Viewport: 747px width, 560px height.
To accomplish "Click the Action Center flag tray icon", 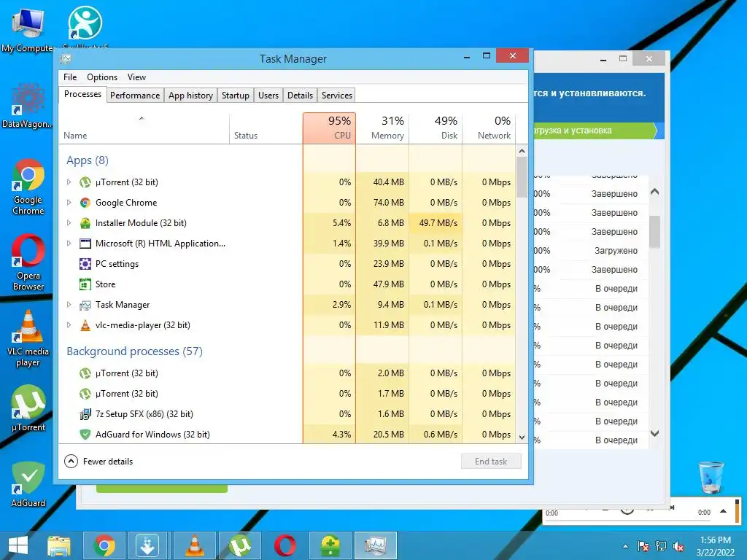I will coord(643,547).
